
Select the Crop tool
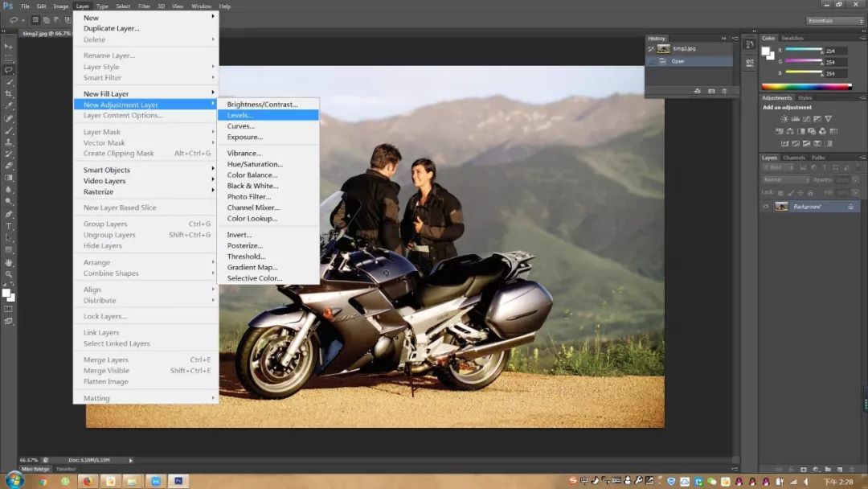point(9,94)
